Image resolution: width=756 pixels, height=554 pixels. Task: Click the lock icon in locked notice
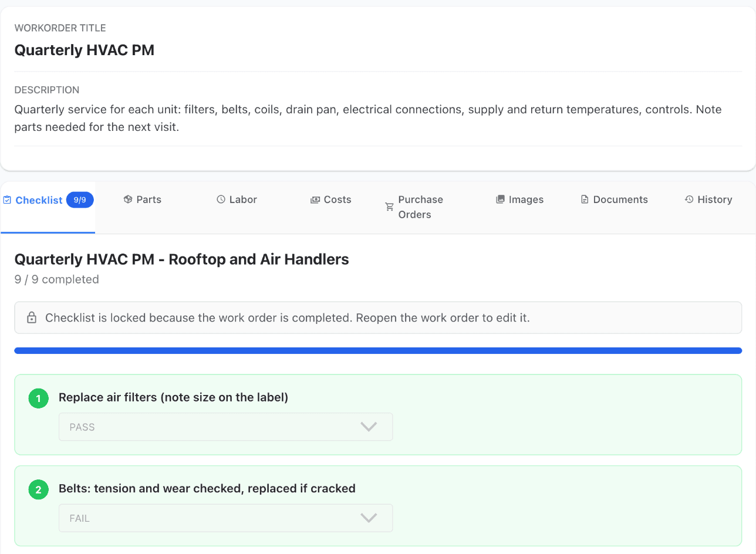[x=32, y=318]
